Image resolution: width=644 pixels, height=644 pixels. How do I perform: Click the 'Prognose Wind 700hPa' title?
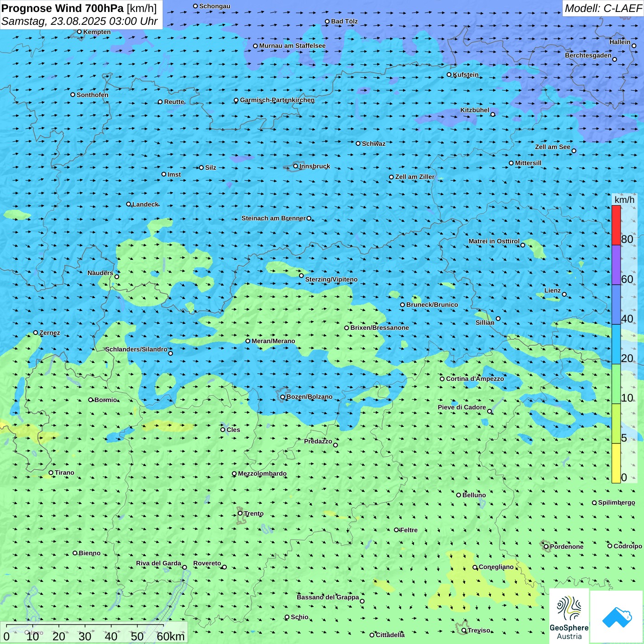[63, 8]
